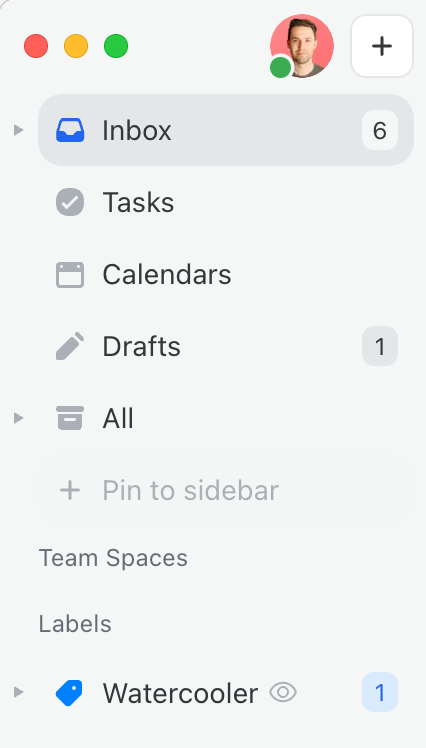The height and width of the screenshot is (748, 426).
Task: Click Pin to sidebar
Action: point(226,490)
